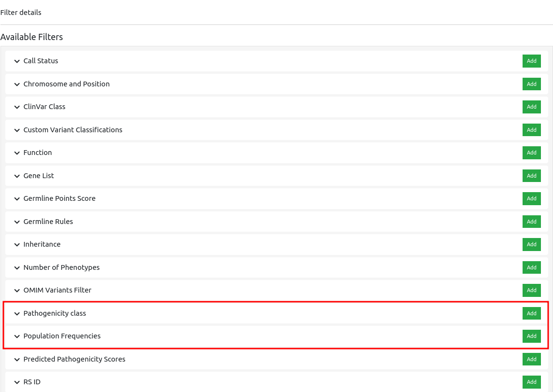Add the Germline Rules filter
The width and height of the screenshot is (553, 392).
tap(531, 222)
